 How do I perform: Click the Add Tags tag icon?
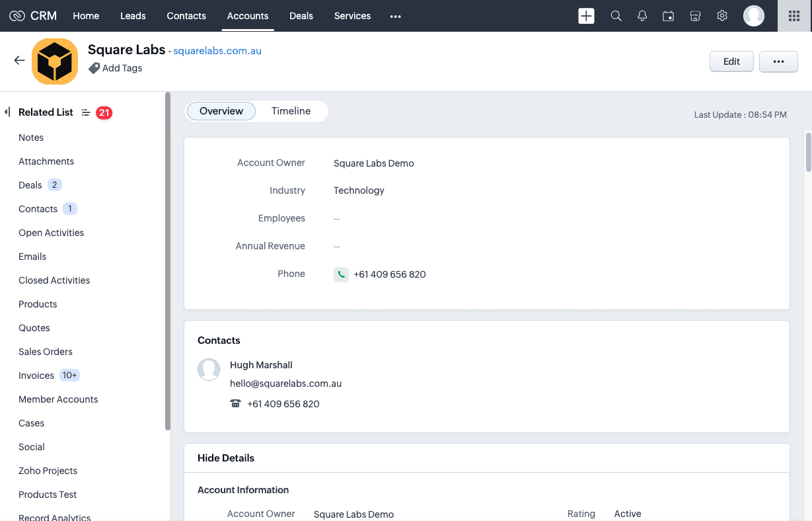[x=94, y=68]
